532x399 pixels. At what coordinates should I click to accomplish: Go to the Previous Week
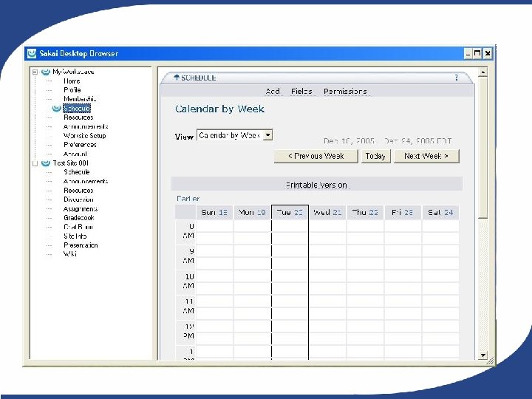316,156
